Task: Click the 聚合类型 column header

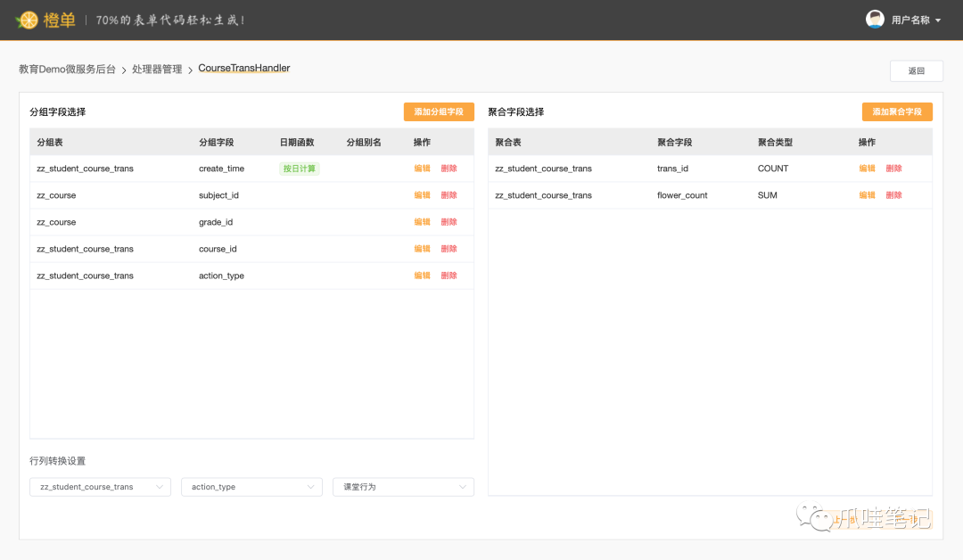Action: (x=775, y=143)
